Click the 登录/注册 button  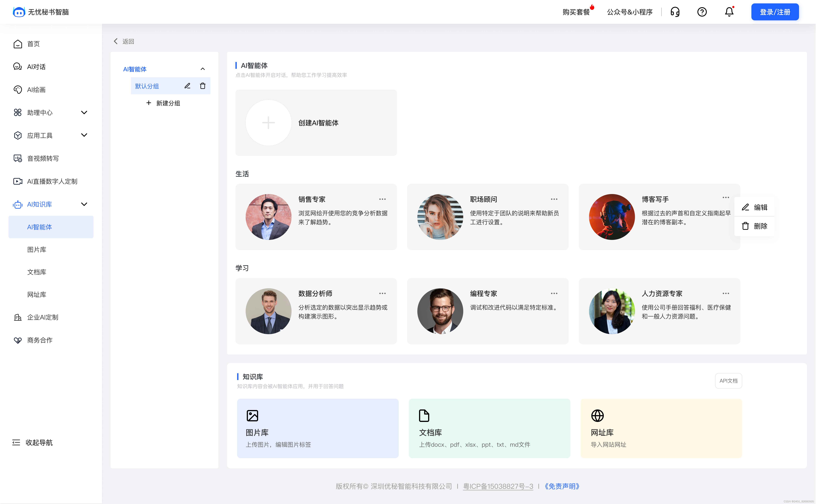775,12
